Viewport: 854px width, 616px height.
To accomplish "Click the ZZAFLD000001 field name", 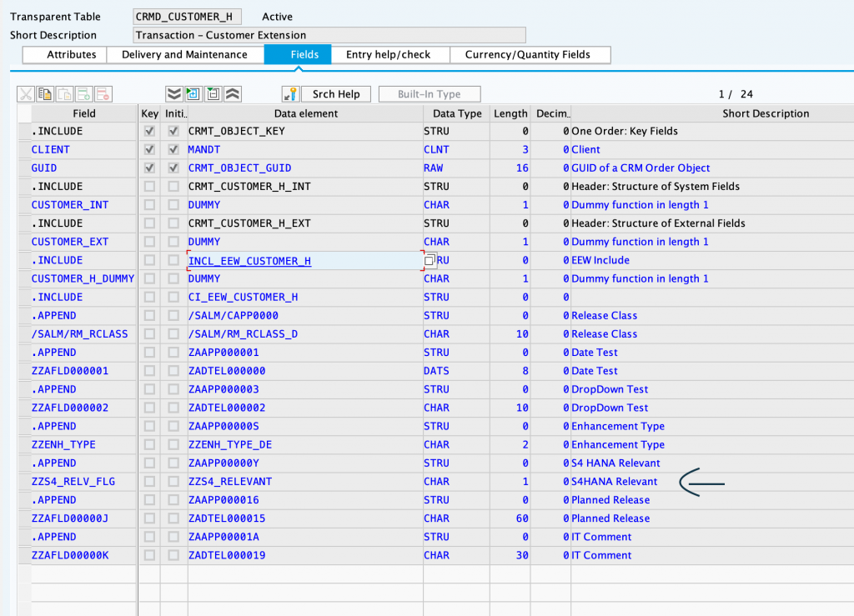I will [70, 371].
